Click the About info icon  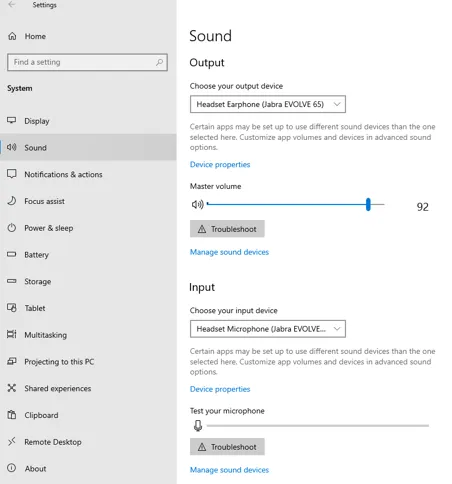coord(12,468)
